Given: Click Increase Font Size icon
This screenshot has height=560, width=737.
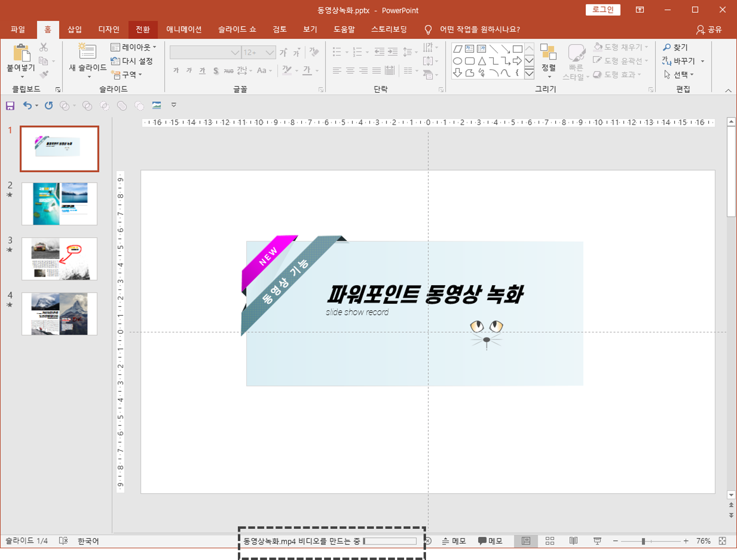Looking at the screenshot, I should (284, 52).
